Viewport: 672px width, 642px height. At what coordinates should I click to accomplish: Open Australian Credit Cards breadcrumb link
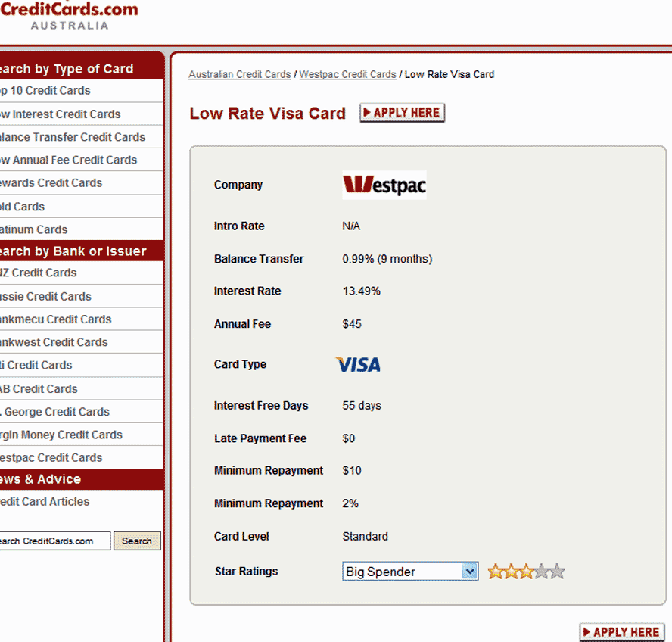[240, 75]
